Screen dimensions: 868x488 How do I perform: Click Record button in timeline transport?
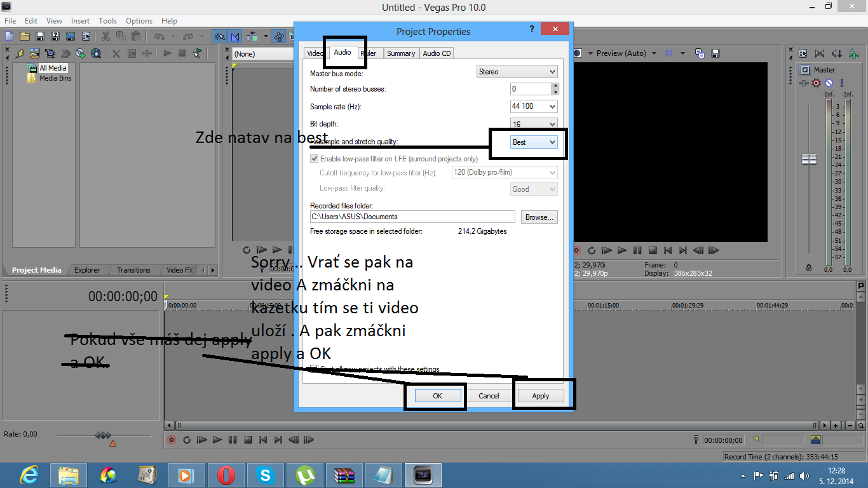pyautogui.click(x=172, y=440)
